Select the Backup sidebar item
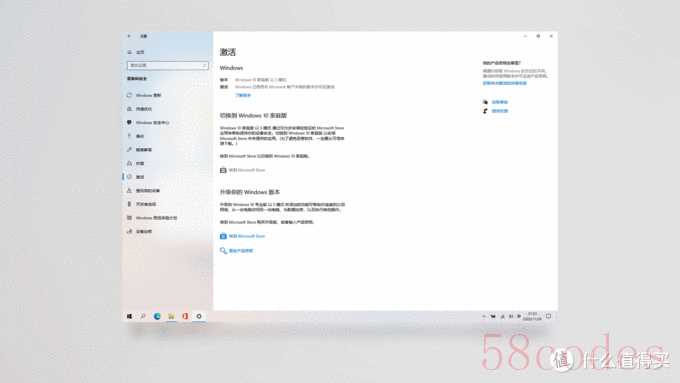Screen dimensions: 680x383 [x=140, y=136]
